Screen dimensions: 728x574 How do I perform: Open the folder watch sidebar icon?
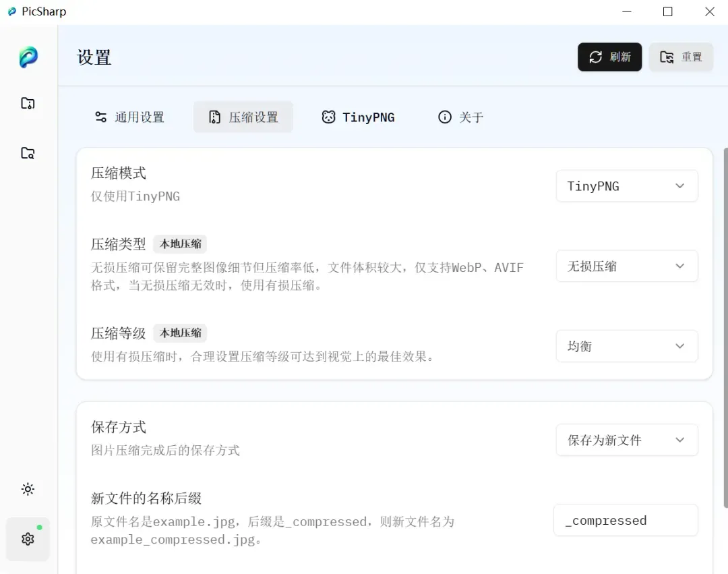click(x=28, y=153)
